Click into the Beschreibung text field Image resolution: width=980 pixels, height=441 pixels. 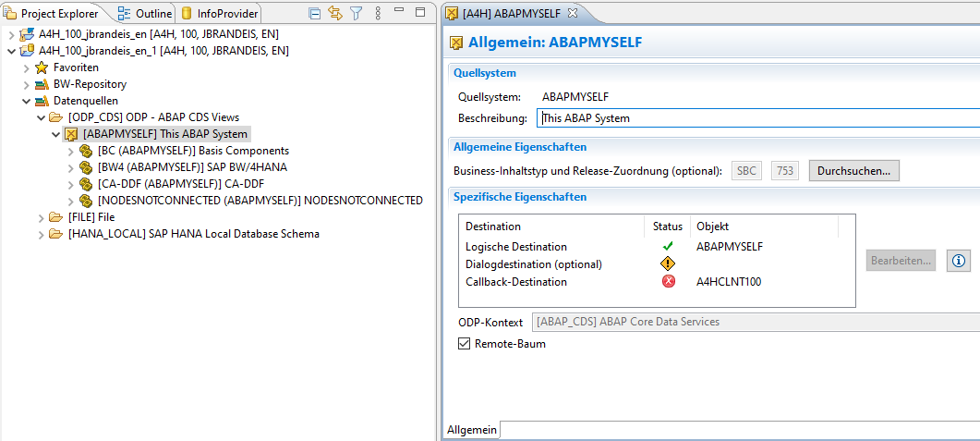tap(758, 117)
